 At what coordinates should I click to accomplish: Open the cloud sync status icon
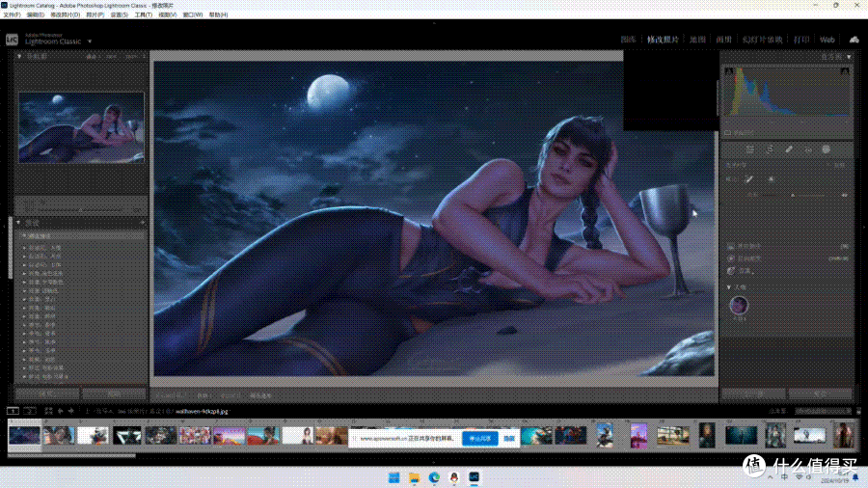854,40
